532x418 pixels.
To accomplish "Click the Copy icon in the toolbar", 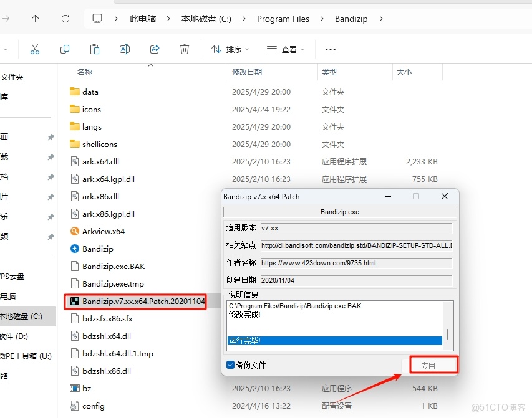I will 65,49.
